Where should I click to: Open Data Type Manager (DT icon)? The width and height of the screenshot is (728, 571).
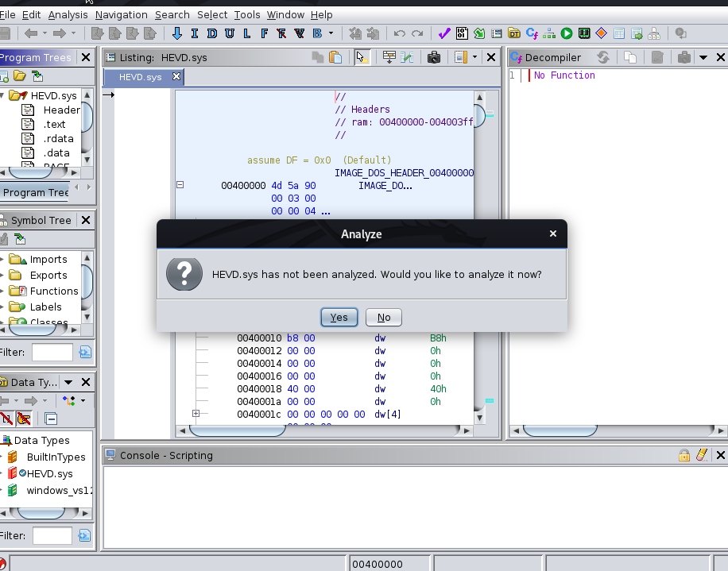tap(514, 33)
